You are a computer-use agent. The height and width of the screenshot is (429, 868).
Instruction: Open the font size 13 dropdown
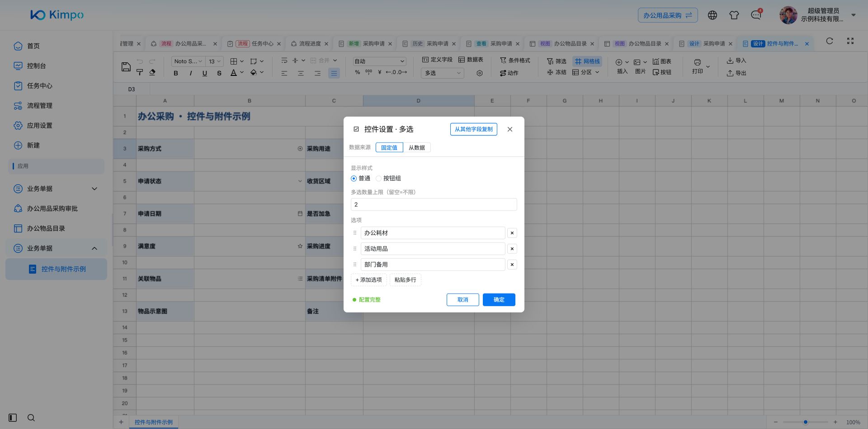tap(215, 61)
